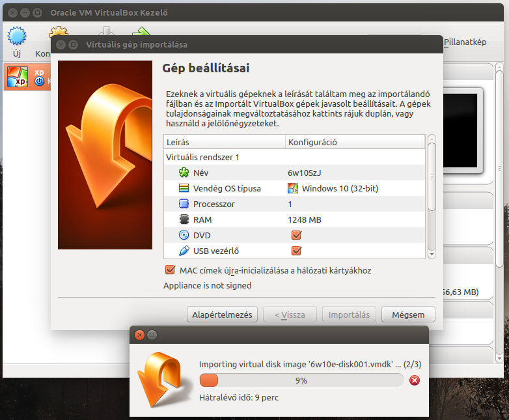Click the Windows 10 OS type icon
Screen dimensions: 509x420
click(294, 189)
